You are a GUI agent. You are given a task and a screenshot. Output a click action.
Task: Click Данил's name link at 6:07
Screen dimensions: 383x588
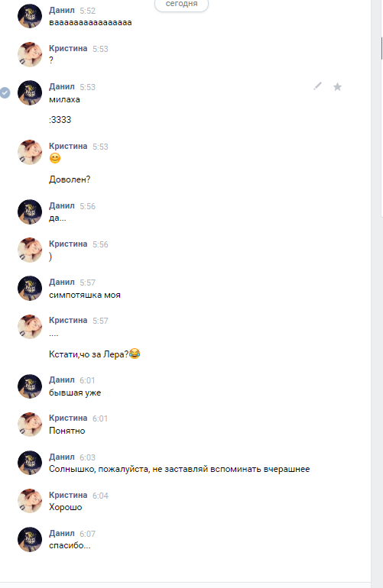pyautogui.click(x=62, y=533)
